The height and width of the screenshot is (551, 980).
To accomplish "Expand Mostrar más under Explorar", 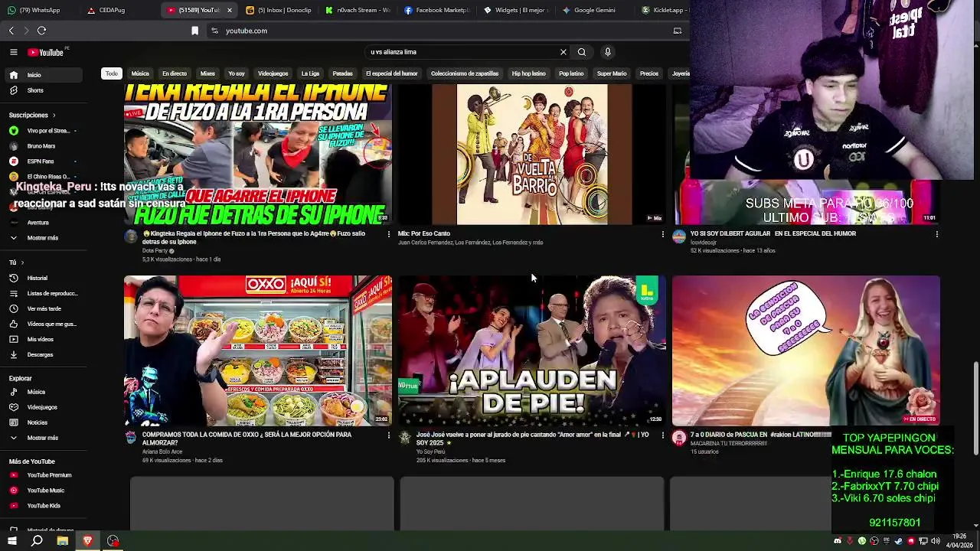I will click(x=44, y=438).
